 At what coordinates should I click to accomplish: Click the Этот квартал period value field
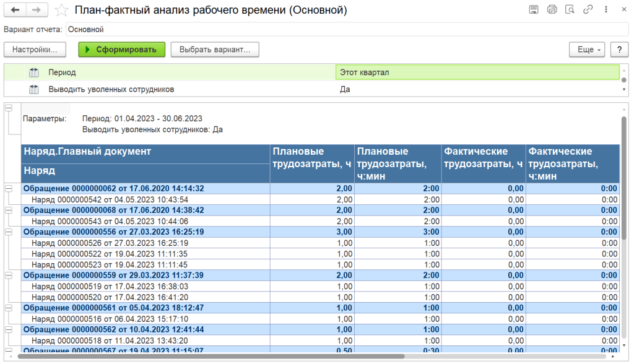tap(477, 72)
